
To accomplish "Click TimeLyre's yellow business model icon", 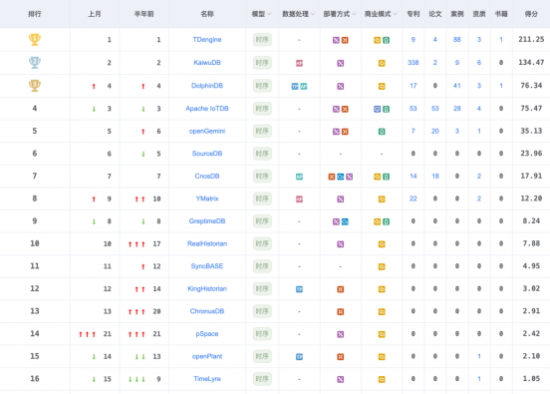I will pyautogui.click(x=382, y=379).
